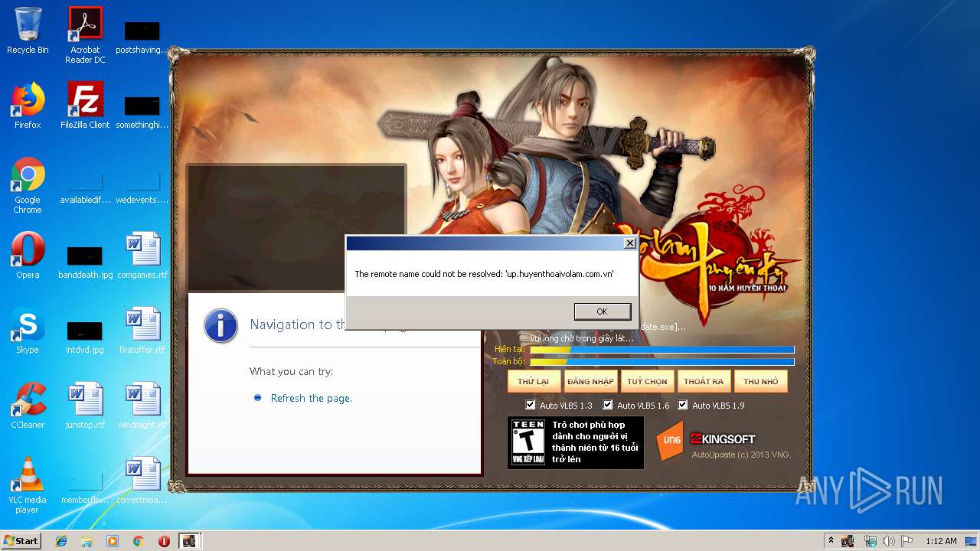Select the firstoffer.rtf file icon
The height and width of the screenshot is (551, 980).
(142, 331)
